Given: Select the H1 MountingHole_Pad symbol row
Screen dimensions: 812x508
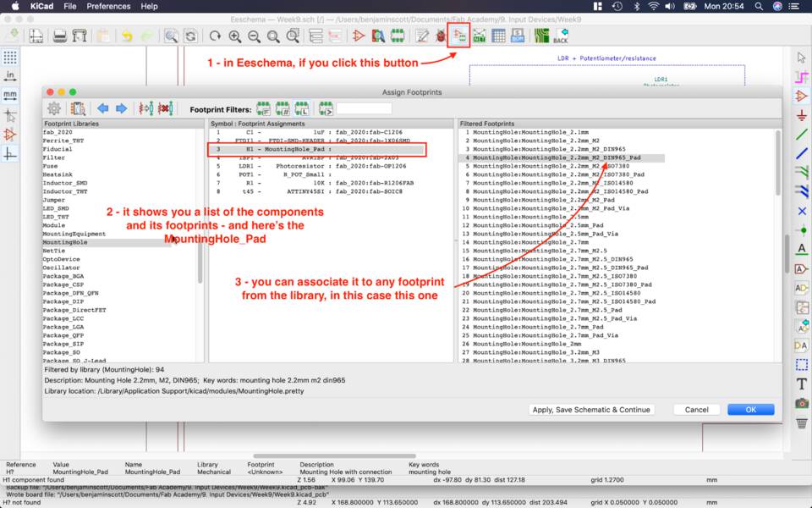Looking at the screenshot, I should pos(317,149).
